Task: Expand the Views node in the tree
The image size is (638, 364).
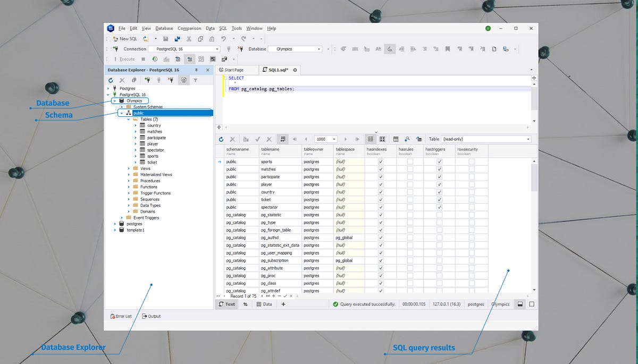Action: (128, 168)
